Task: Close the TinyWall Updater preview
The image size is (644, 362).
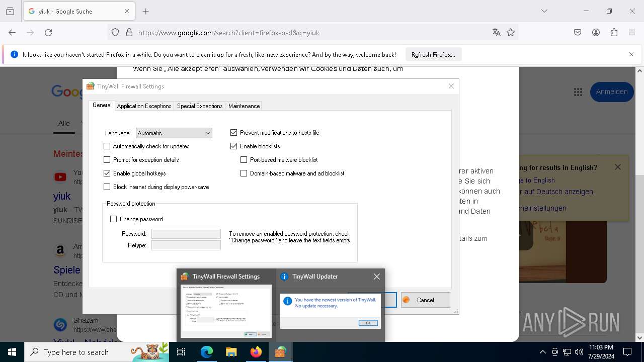Action: (376, 277)
